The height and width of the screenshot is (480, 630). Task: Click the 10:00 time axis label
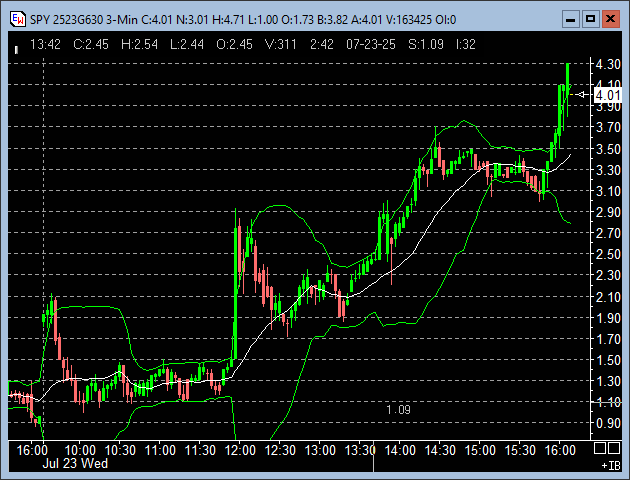pos(80,450)
